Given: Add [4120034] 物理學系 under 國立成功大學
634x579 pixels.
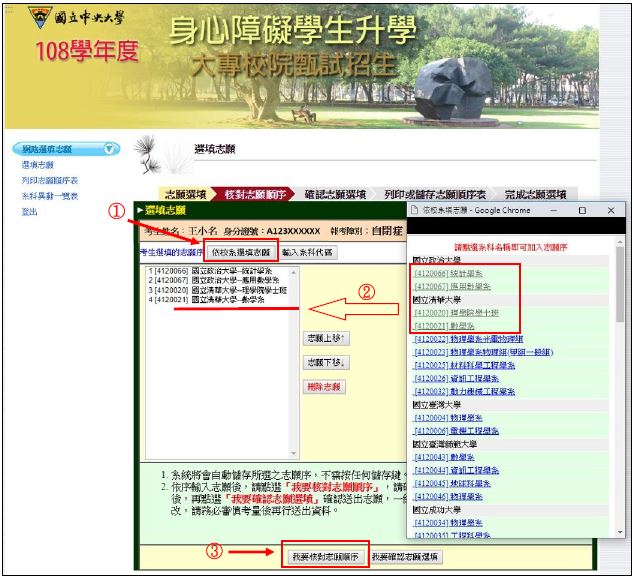Looking at the screenshot, I should pos(448,522).
